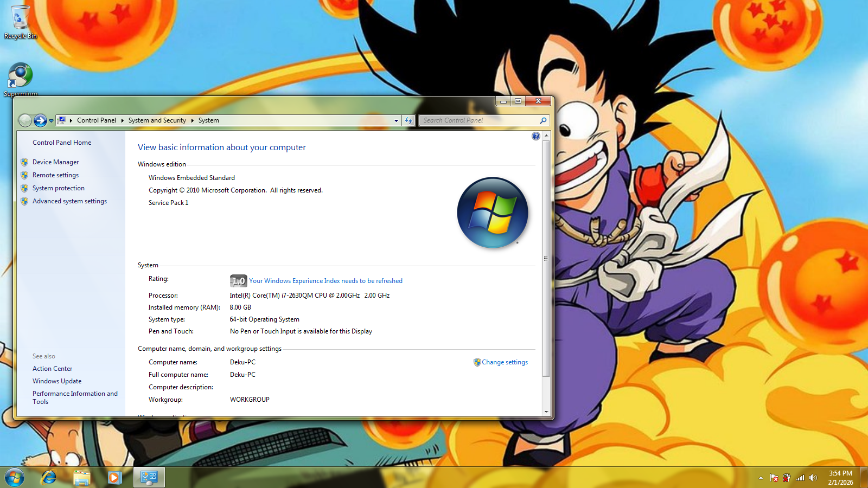Show hidden tray icons arrow

pos(761,478)
